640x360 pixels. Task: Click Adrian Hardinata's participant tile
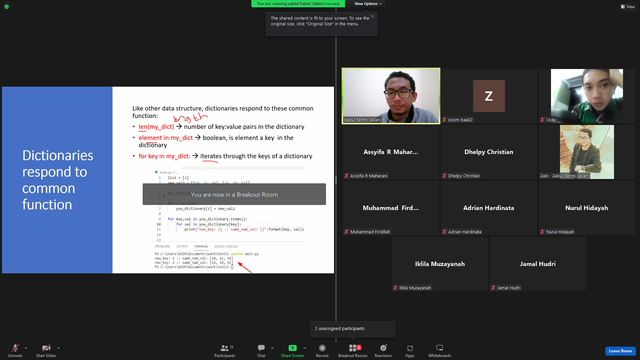489,208
